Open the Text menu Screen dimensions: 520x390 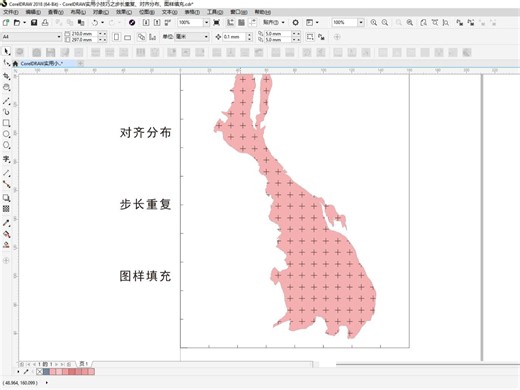(x=169, y=12)
